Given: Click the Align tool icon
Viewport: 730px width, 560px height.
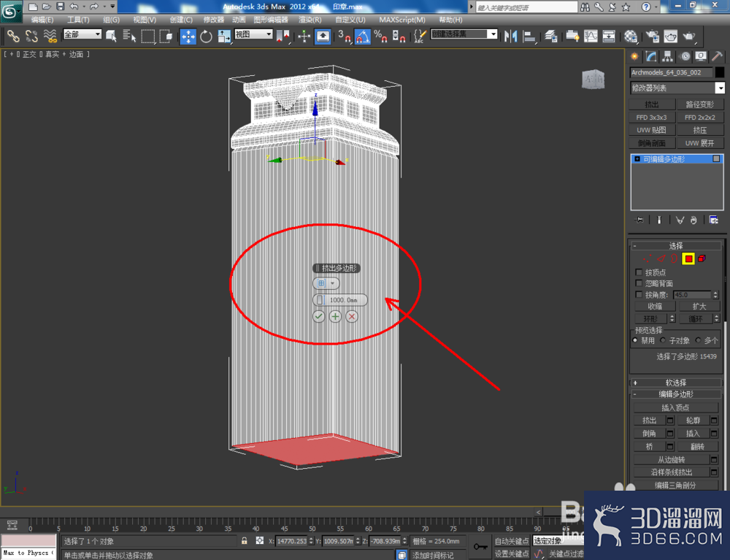Looking at the screenshot, I should tap(529, 36).
